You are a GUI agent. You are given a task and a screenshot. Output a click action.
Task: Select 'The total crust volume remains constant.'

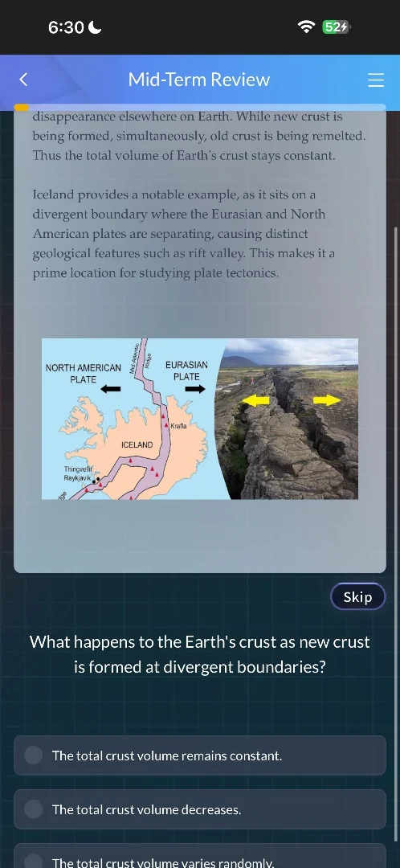pos(200,755)
